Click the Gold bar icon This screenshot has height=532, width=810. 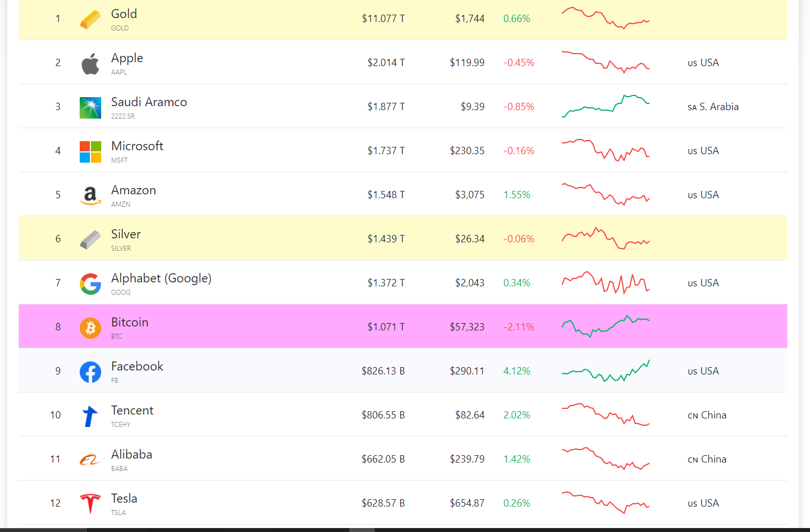pos(90,19)
